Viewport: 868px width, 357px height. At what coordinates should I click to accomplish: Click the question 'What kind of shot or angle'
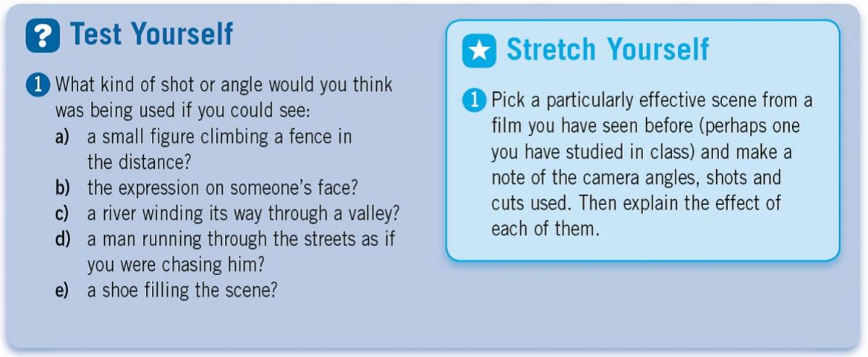click(x=224, y=98)
